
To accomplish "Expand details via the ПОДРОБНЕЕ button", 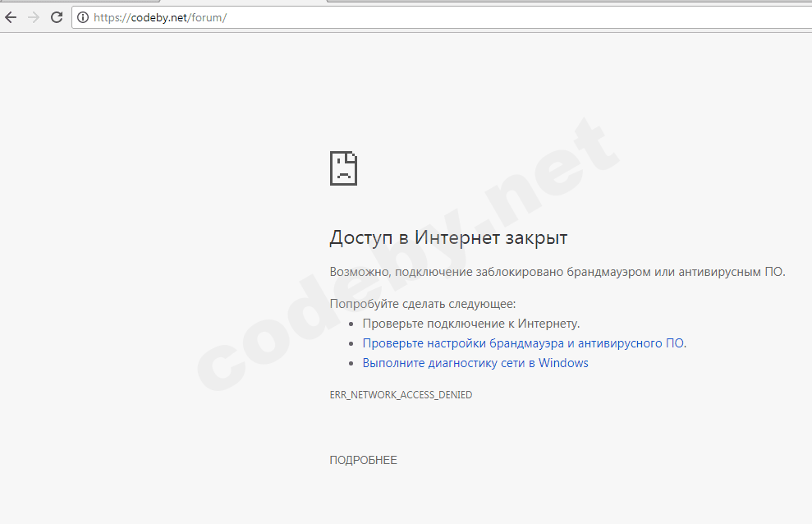I will pos(363,460).
